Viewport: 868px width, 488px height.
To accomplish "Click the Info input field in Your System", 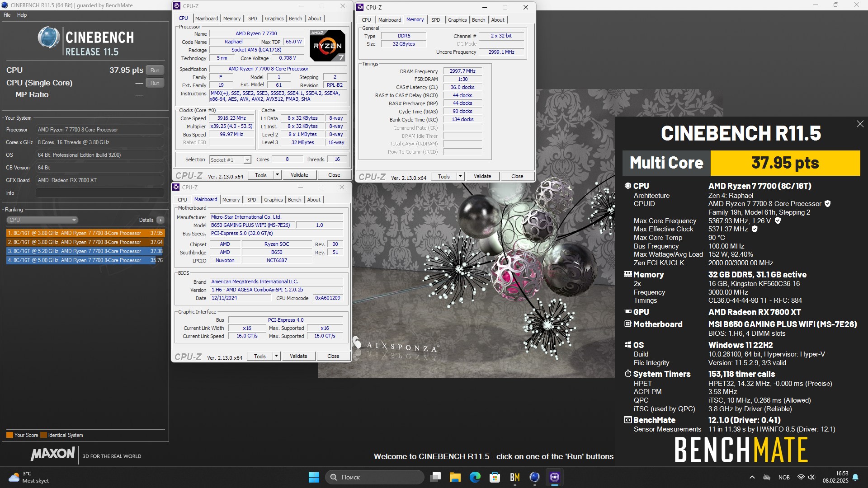I will click(x=99, y=193).
